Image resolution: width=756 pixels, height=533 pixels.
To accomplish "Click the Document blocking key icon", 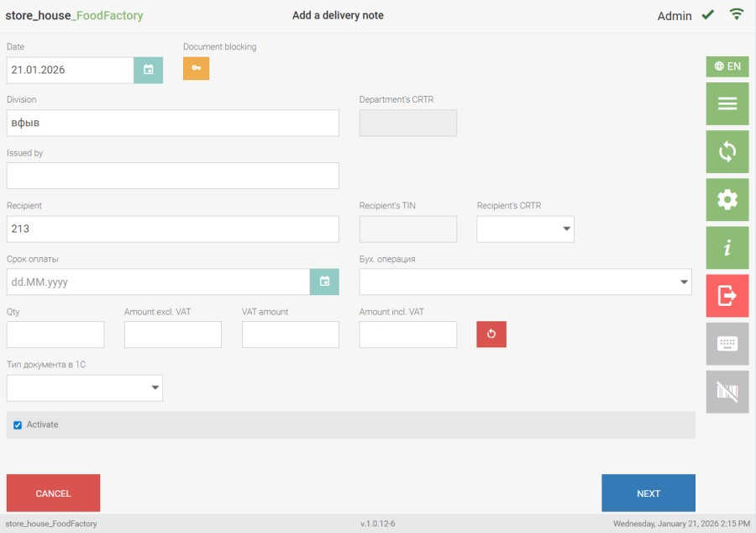I will click(196, 68).
